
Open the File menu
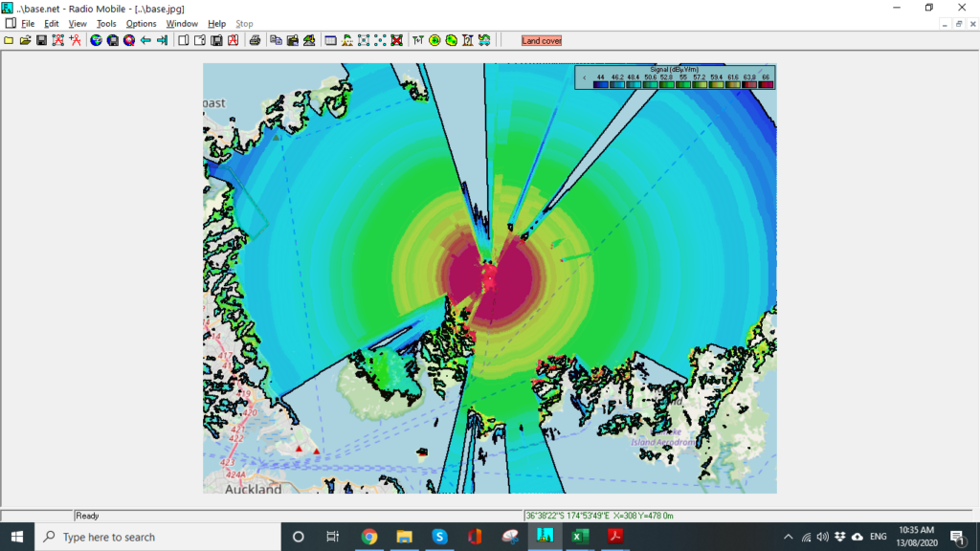tap(28, 24)
